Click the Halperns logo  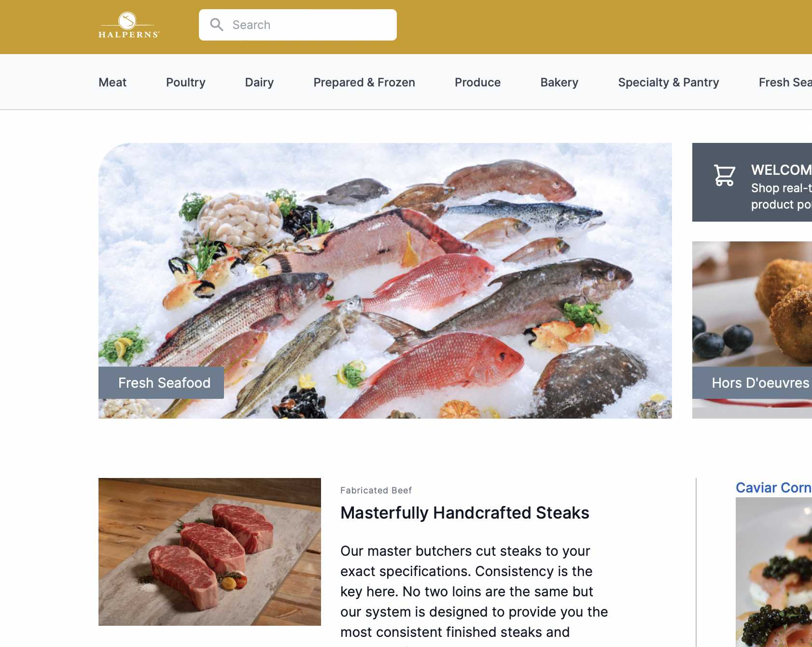pyautogui.click(x=129, y=25)
